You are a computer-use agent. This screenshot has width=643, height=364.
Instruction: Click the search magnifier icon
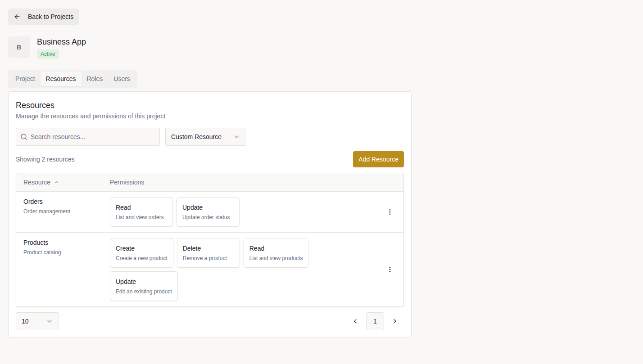pyautogui.click(x=24, y=137)
